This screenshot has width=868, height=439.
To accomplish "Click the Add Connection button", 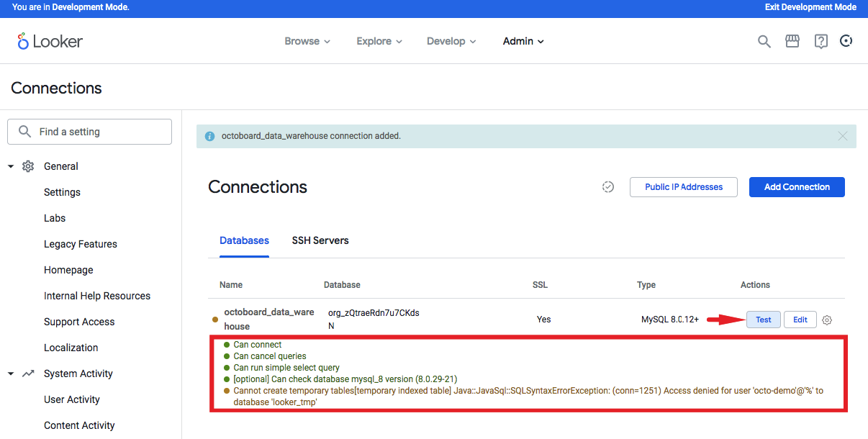I will 797,187.
